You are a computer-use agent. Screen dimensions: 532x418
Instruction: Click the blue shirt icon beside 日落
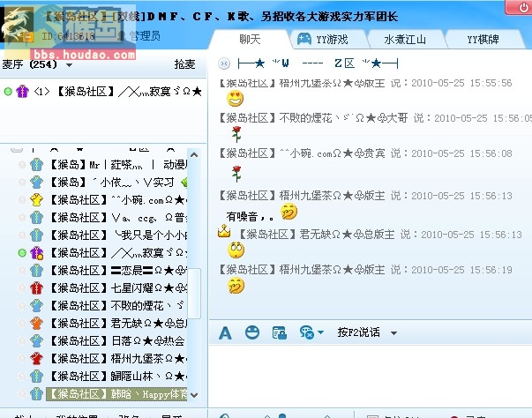point(36,341)
